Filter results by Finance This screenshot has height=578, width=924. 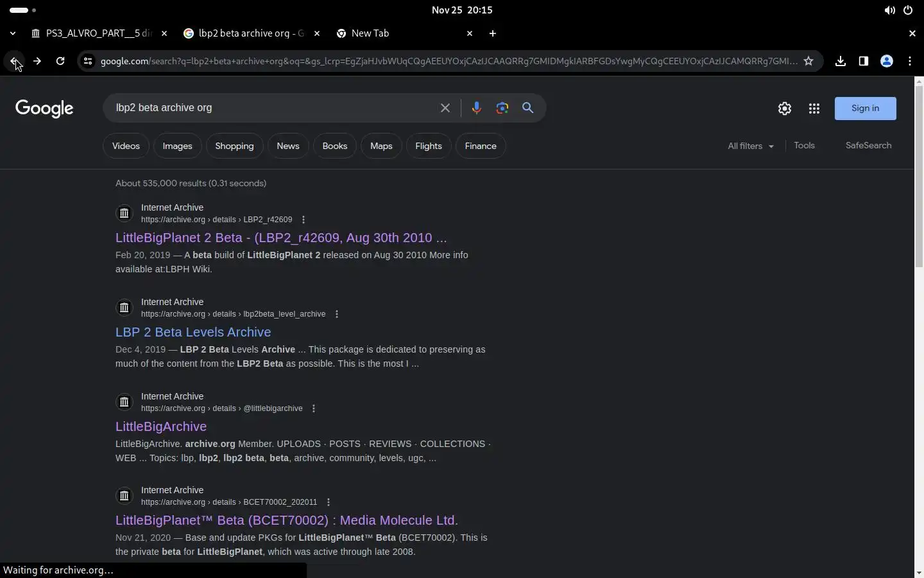[481, 146]
